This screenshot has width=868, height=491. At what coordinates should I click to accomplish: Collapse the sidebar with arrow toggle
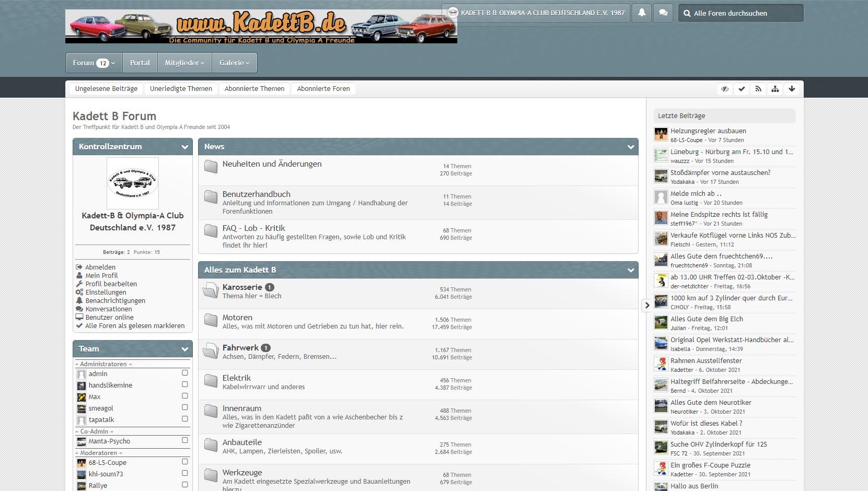pos(647,305)
